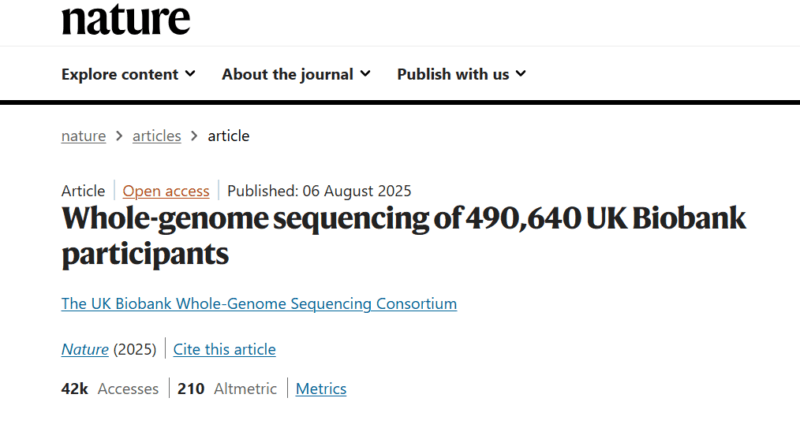Open the About the journal menu
This screenshot has height=424, width=800.
tap(296, 74)
